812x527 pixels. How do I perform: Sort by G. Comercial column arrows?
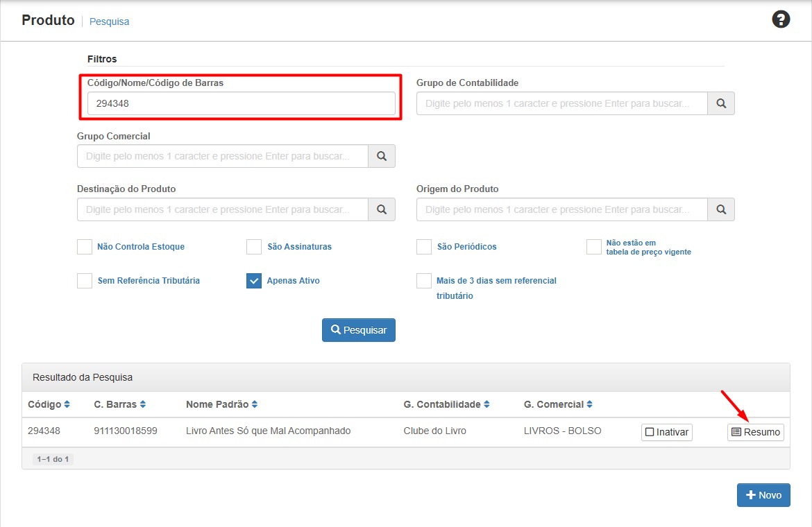click(589, 404)
